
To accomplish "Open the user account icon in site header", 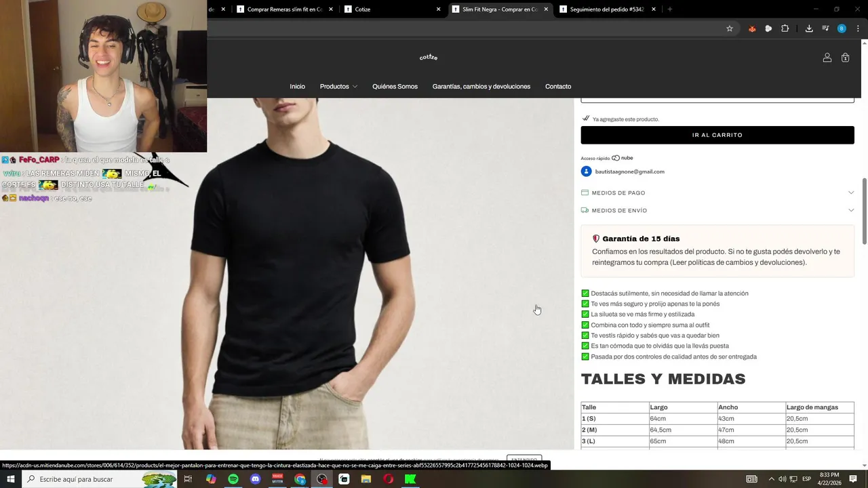I will [827, 58].
